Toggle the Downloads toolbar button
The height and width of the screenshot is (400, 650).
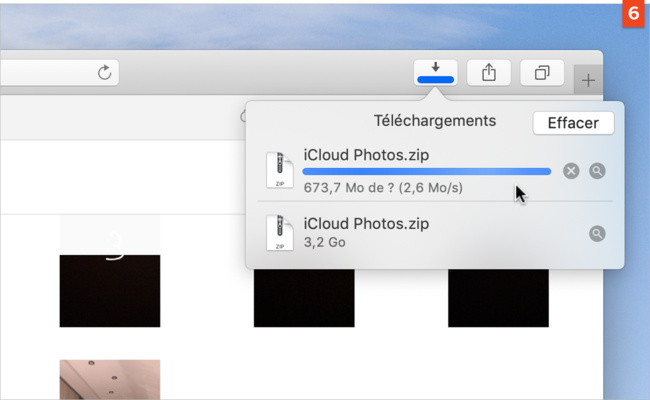point(435,72)
